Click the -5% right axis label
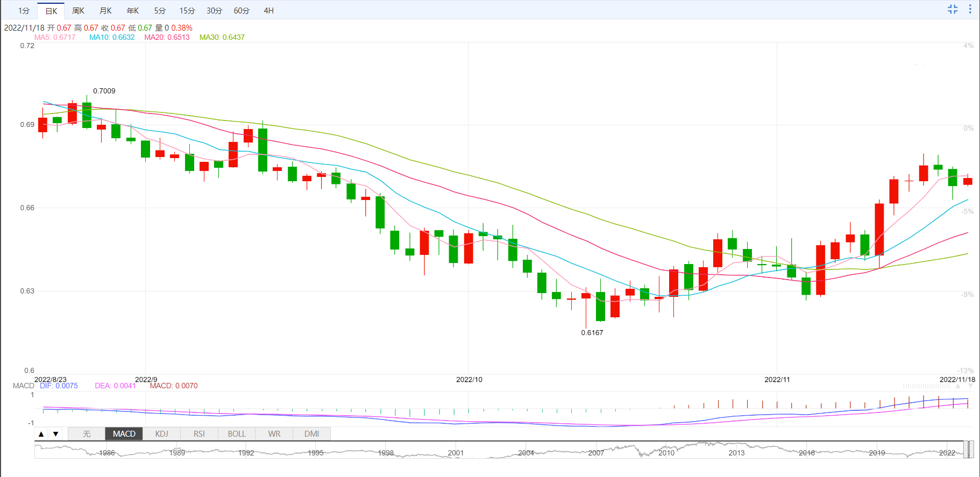 (x=967, y=211)
